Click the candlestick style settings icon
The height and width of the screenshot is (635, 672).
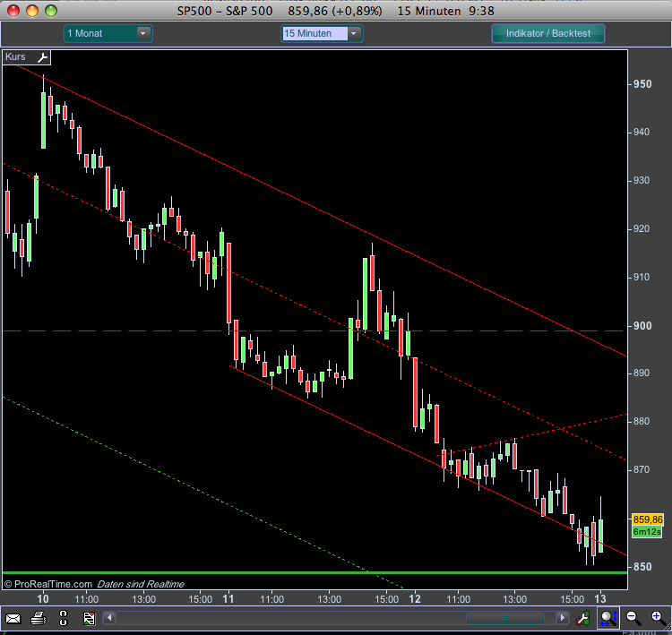coord(583,618)
